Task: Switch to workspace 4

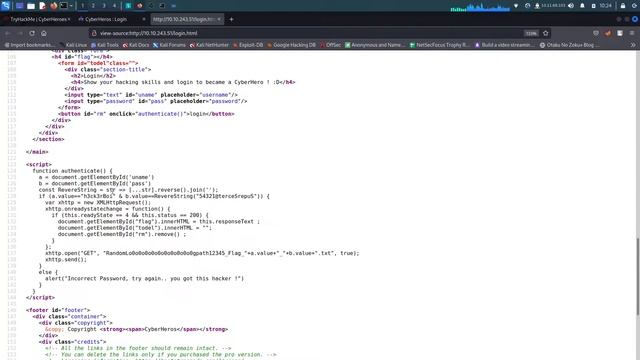Action: tap(114, 6)
